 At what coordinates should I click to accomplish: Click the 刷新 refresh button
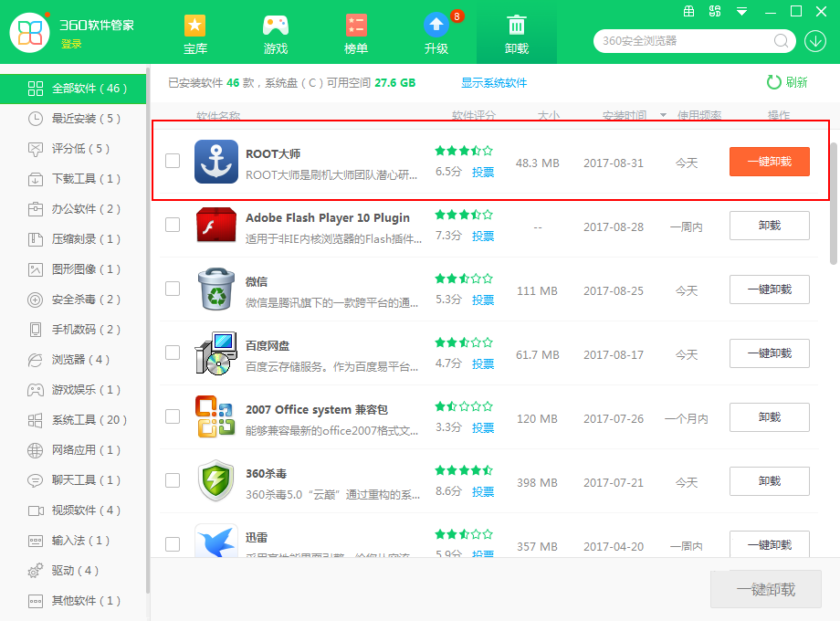(x=787, y=82)
